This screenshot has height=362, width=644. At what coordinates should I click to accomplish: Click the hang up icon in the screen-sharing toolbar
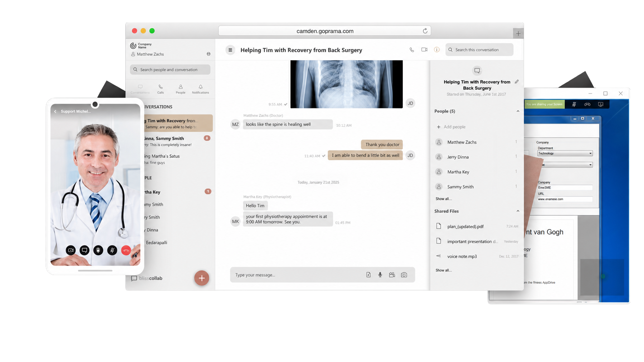pos(587,105)
